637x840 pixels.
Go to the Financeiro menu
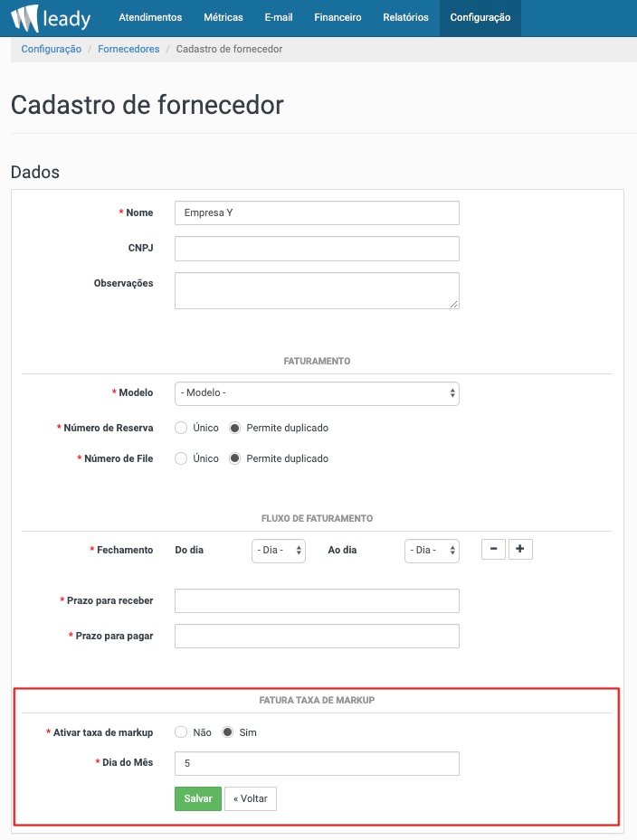pyautogui.click(x=338, y=18)
